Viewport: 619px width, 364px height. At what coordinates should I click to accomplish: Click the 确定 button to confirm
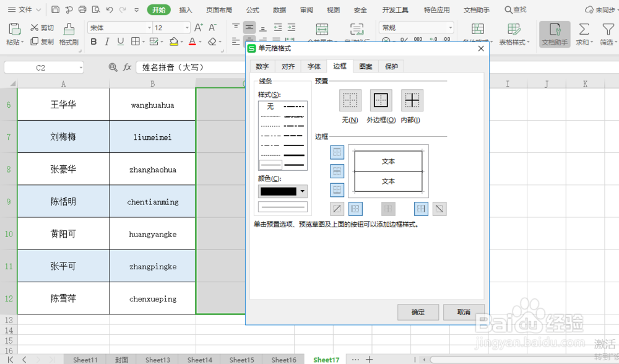(418, 312)
